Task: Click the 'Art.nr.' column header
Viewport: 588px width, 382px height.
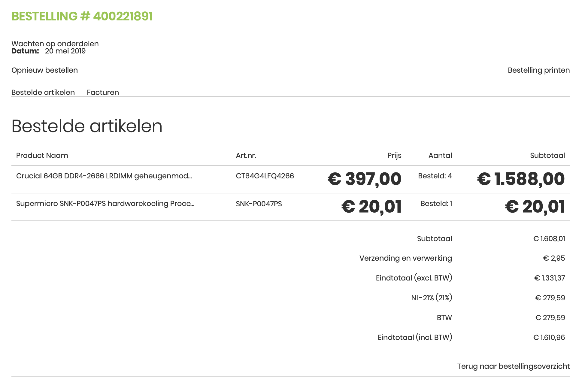Action: [x=246, y=156]
